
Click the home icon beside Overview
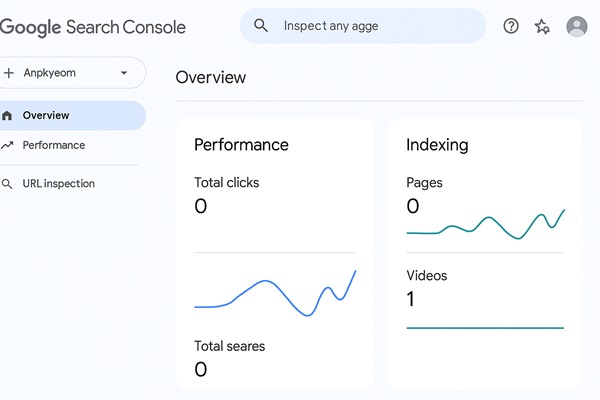8,116
